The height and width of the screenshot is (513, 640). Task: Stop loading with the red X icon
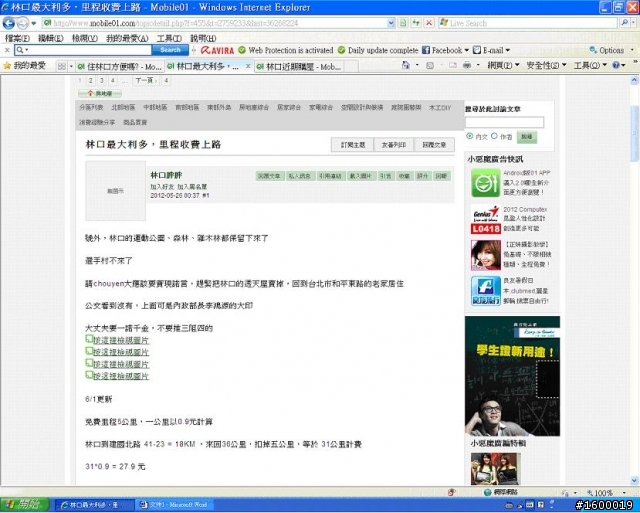429,23
